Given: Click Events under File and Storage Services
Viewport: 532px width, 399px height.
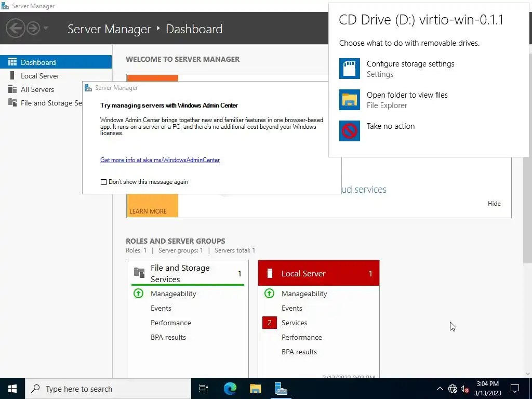Looking at the screenshot, I should (x=161, y=309).
